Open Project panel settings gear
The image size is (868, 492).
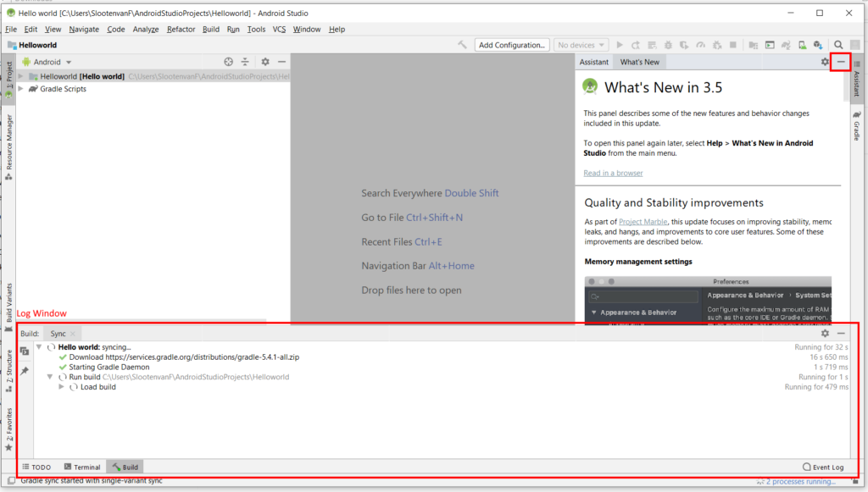(265, 62)
